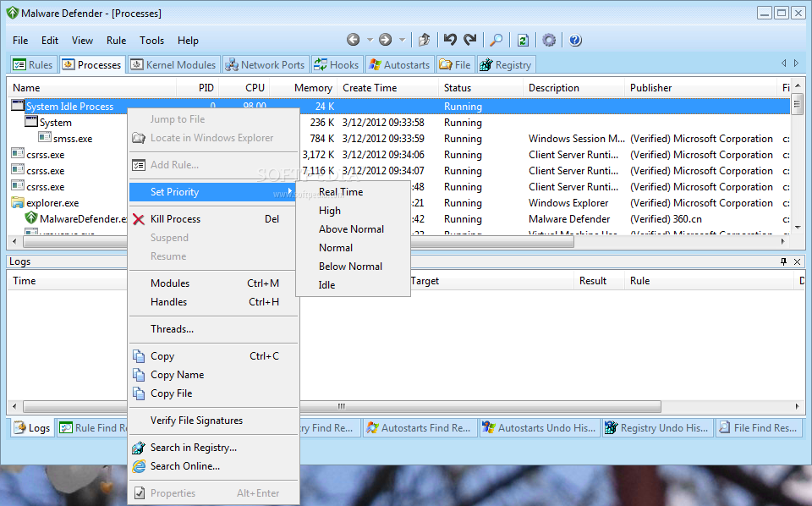The height and width of the screenshot is (506, 812).
Task: Choose Copy File in context menu
Action: [214, 393]
